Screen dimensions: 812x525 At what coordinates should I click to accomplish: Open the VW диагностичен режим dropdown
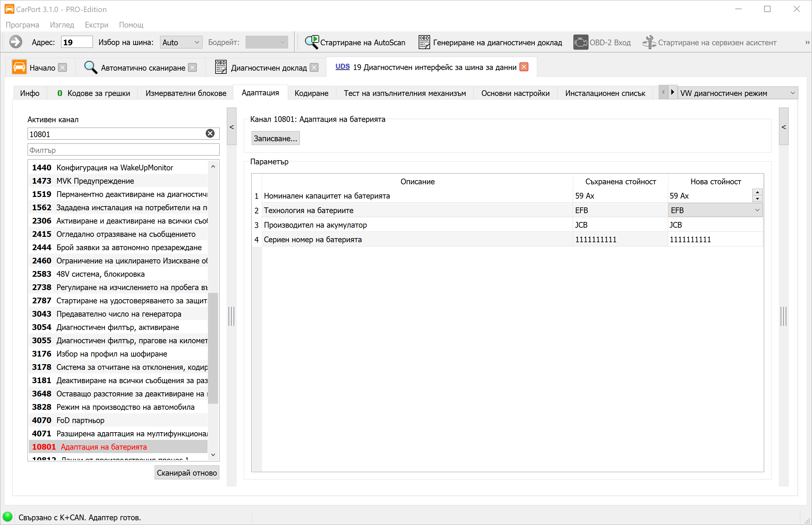click(738, 93)
